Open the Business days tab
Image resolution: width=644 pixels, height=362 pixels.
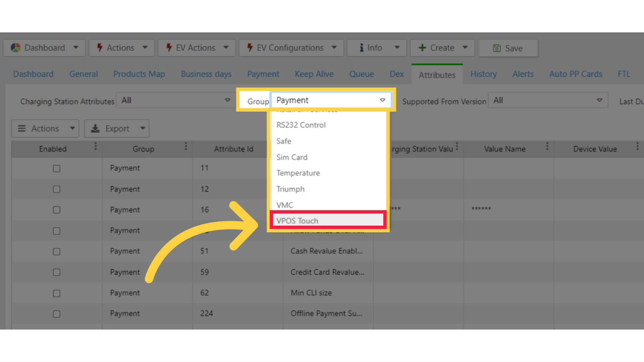coord(206,74)
